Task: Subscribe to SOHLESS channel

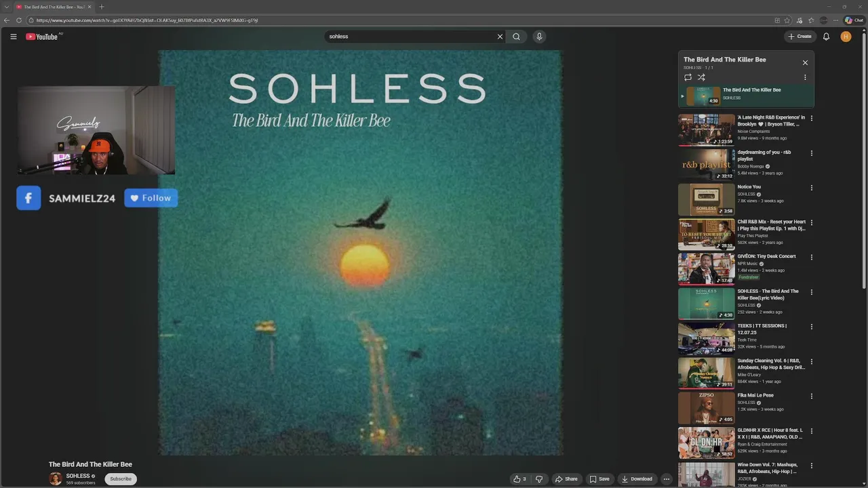Action: point(121,479)
